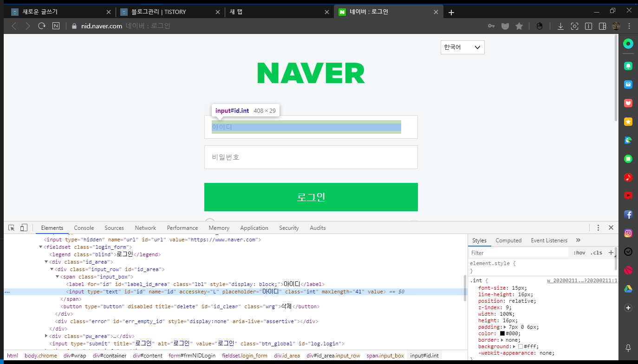Open the Performance tab
Image resolution: width=638 pixels, height=364 pixels.
pos(182,228)
